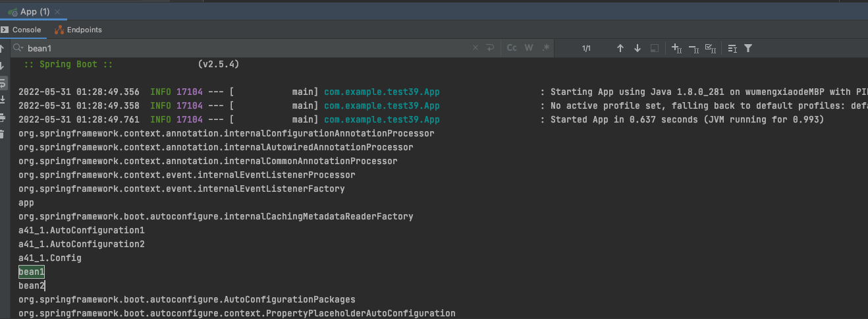Image resolution: width=868 pixels, height=319 pixels.
Task: Add selection for next occurrence icon
Action: (676, 48)
